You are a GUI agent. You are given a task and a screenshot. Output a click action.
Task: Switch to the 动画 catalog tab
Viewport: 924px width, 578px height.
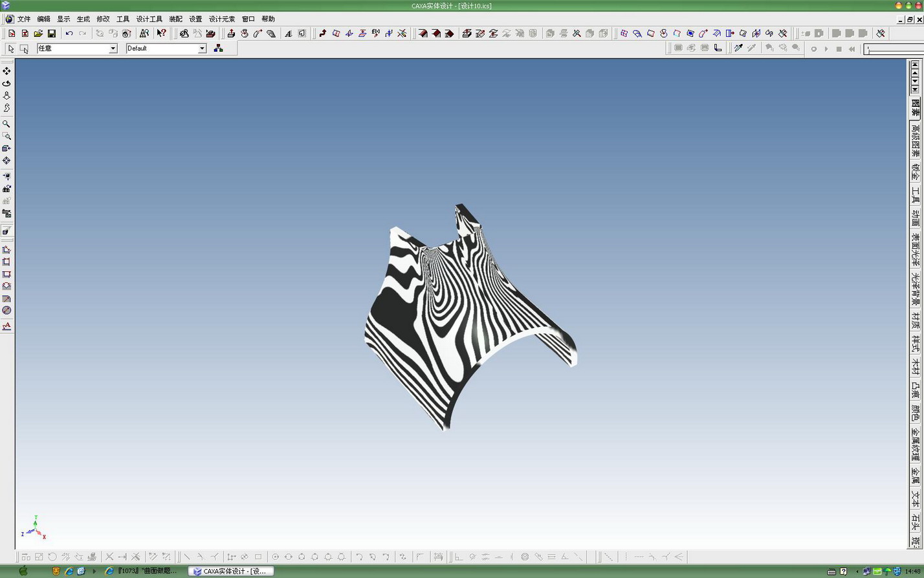pos(915,217)
